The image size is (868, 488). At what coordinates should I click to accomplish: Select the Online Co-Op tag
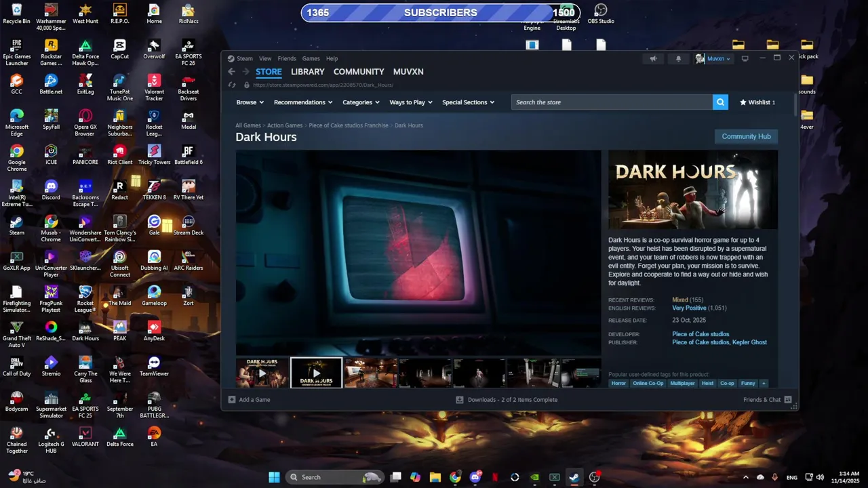(648, 384)
